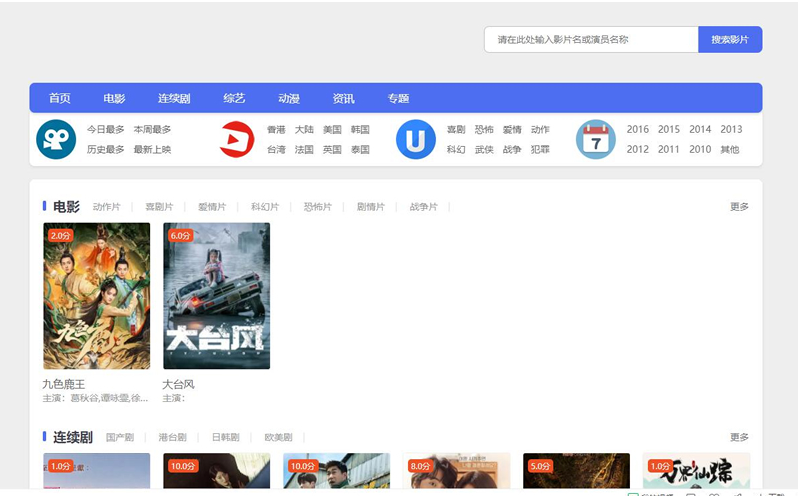This screenshot has width=800, height=496.
Task: Open 港台剧 subcategory in 连续剧 section
Action: [172, 437]
